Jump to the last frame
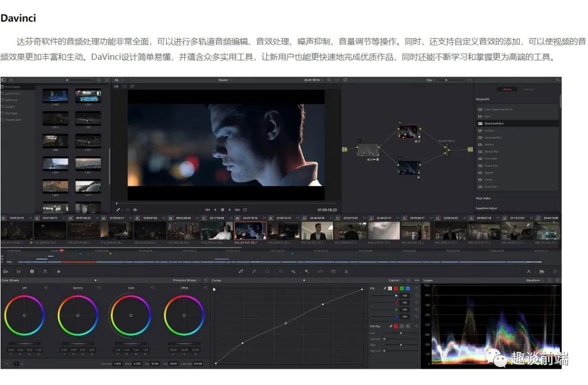 coord(237,210)
